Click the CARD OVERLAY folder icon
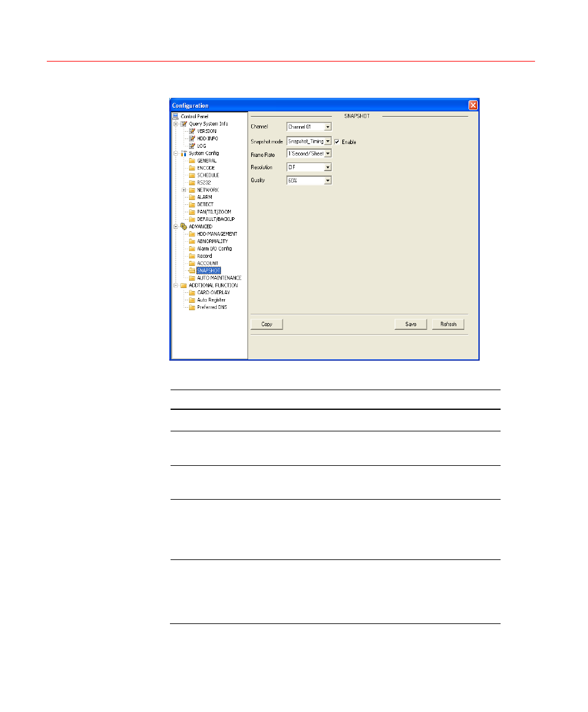The width and height of the screenshot is (588, 712). (191, 292)
